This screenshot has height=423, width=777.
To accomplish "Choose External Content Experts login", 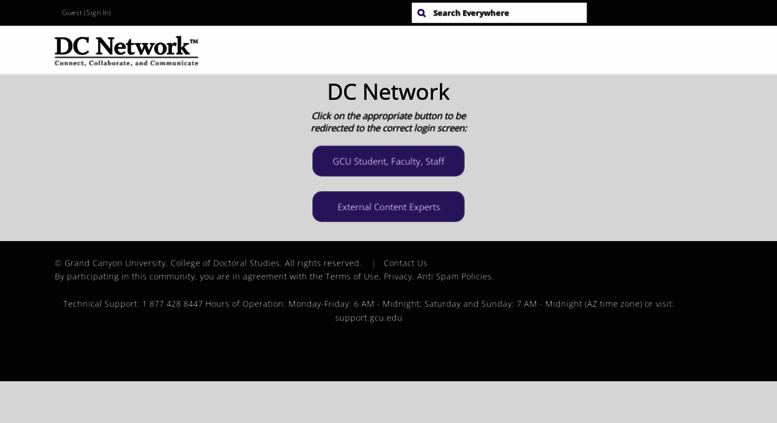I will point(388,207).
